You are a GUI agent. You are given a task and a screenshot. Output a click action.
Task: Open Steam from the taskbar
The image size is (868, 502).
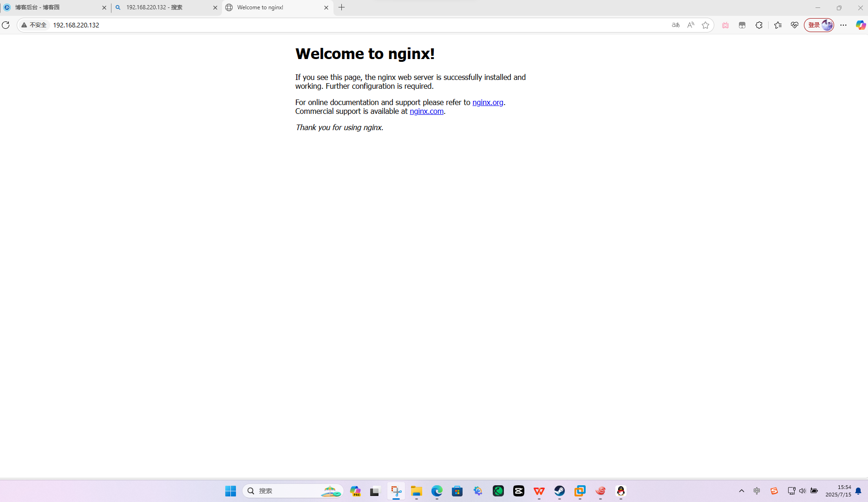(559, 491)
